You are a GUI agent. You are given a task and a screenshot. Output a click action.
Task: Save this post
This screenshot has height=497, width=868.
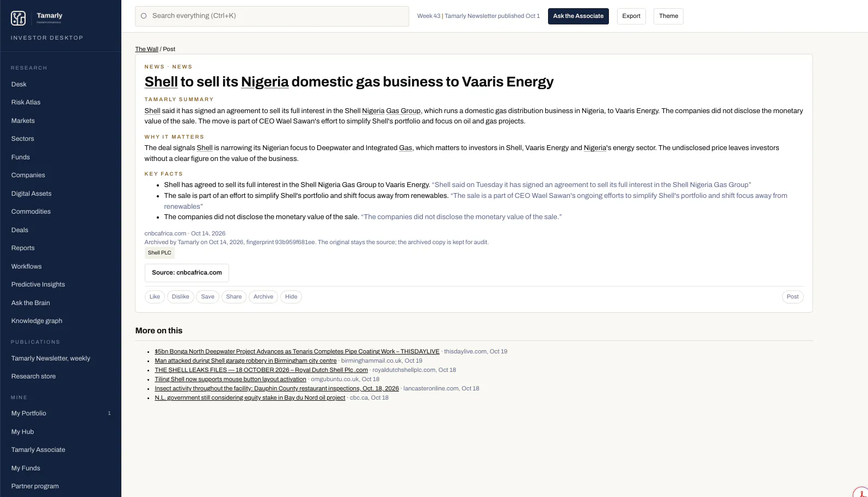point(207,297)
